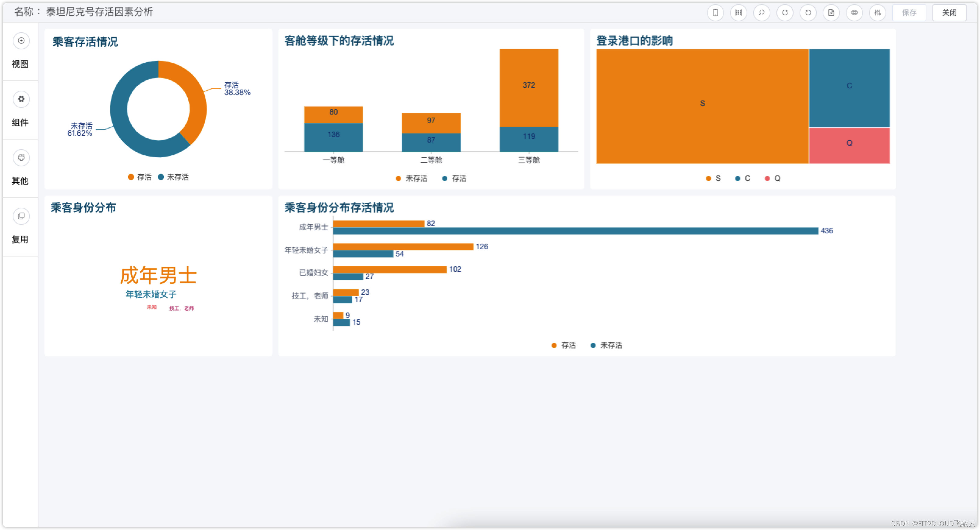Toggle the grid aided-design icon
The width and height of the screenshot is (980, 530).
(x=738, y=12)
